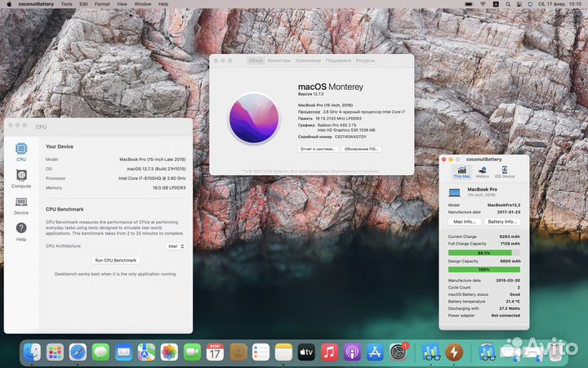588x368 pixels.
Task: Open Apple TV from the Dock
Action: 306,352
